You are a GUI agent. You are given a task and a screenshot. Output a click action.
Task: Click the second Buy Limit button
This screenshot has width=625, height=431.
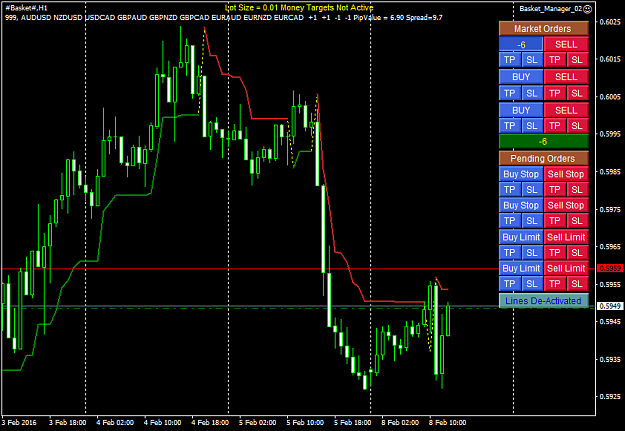point(521,268)
